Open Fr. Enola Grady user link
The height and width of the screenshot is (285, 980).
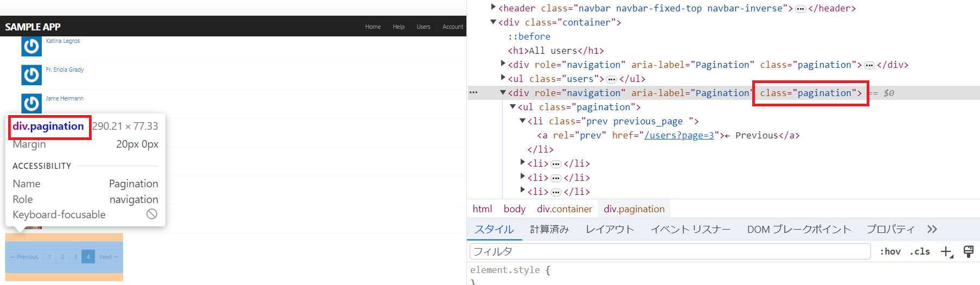tap(65, 69)
